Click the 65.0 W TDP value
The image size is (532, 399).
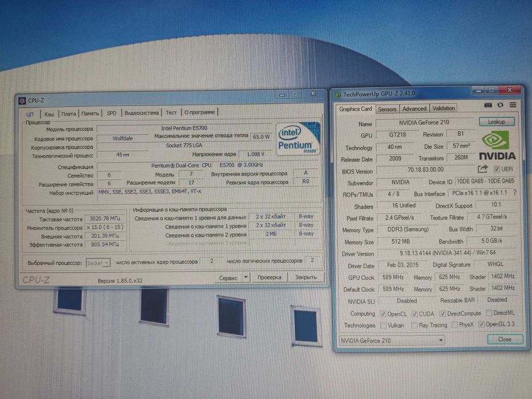(x=261, y=137)
